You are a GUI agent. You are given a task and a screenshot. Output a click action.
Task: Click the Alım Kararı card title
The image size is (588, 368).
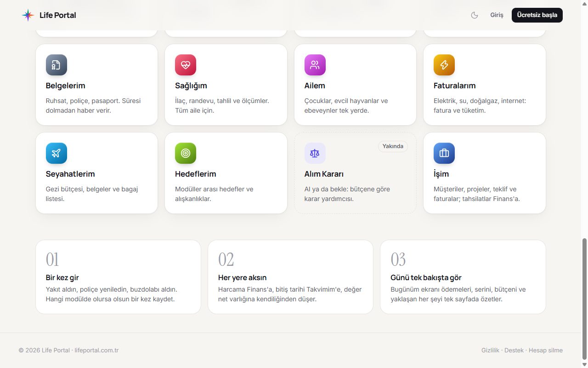tap(324, 174)
